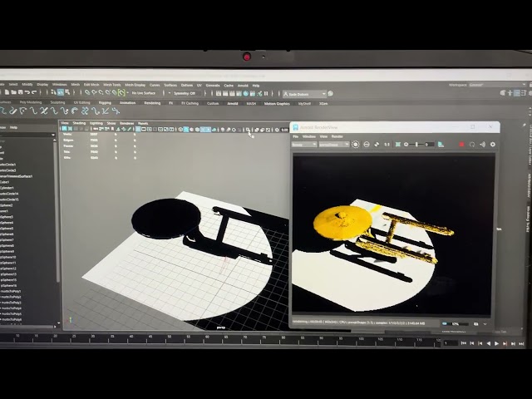Open the Arnold menu in main menu bar
Screen dimensions: 532x399
(243, 86)
